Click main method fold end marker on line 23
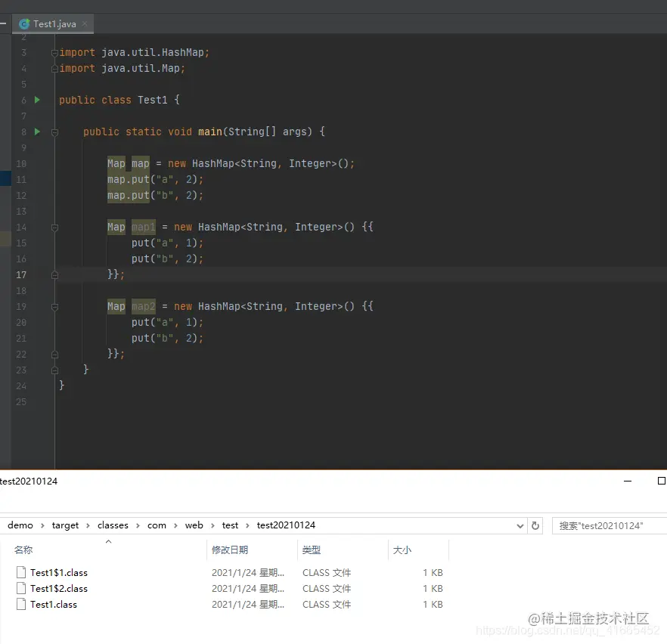This screenshot has height=644, width=667. click(54, 370)
